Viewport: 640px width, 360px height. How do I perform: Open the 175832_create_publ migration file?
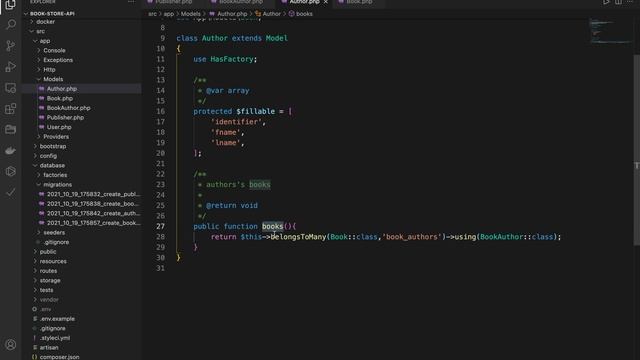(93, 194)
